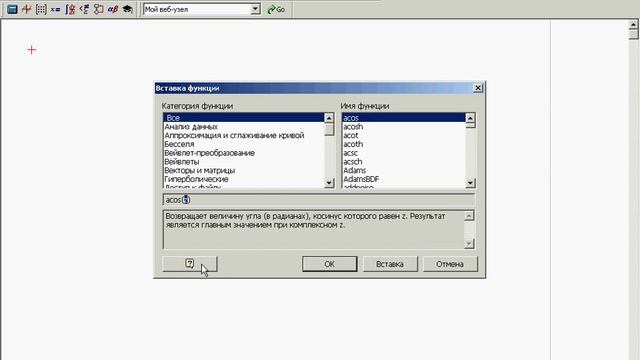Image resolution: width=640 pixels, height=360 pixels.
Task: Select the acsch function name
Action: click(x=404, y=162)
